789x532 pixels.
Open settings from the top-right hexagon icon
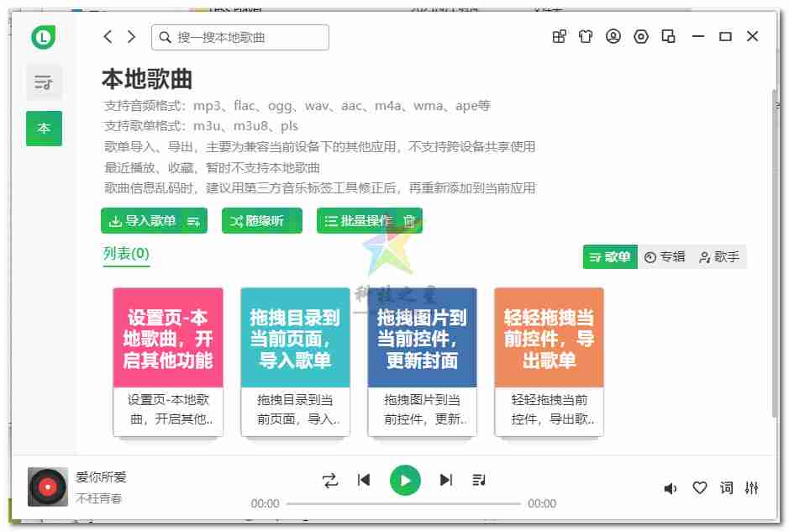click(641, 36)
